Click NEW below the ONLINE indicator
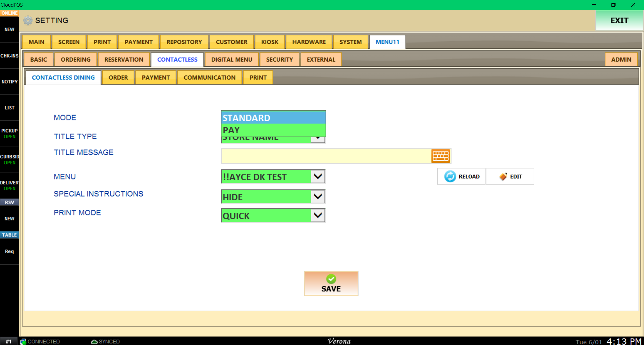This screenshot has width=644, height=345. [9, 29]
